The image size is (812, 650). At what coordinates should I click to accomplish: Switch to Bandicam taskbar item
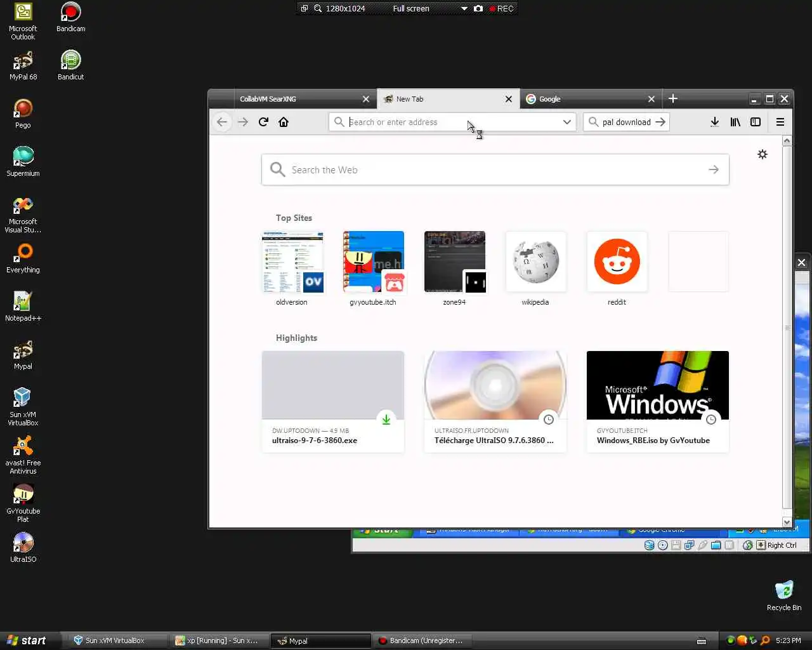tap(422, 640)
